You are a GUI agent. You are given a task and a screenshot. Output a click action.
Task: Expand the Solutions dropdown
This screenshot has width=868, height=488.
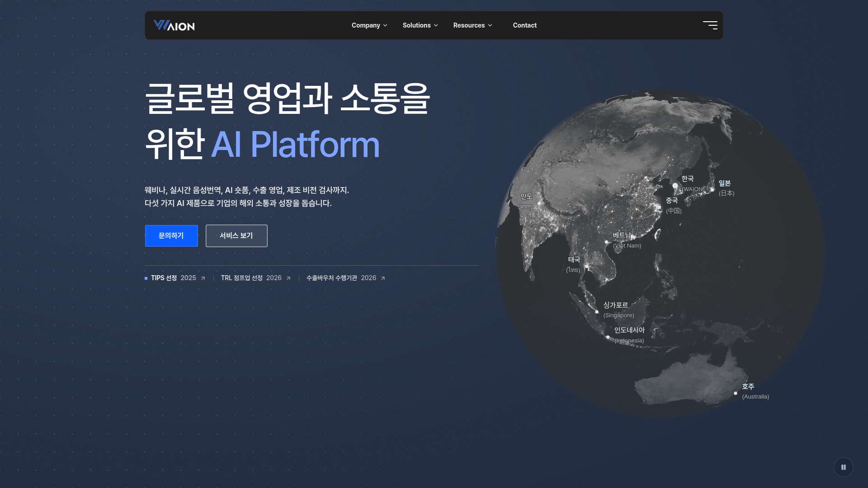click(420, 25)
